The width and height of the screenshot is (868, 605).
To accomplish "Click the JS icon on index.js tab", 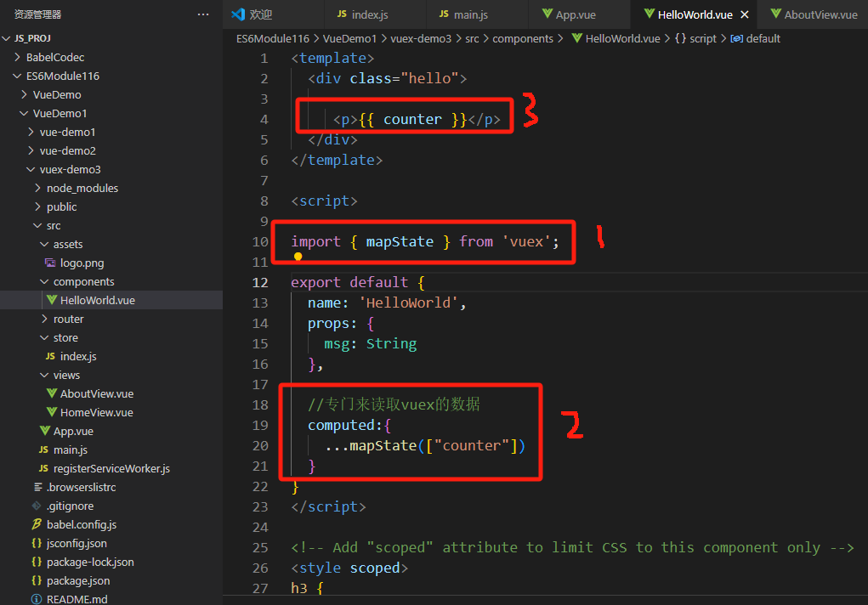I will click(x=342, y=14).
